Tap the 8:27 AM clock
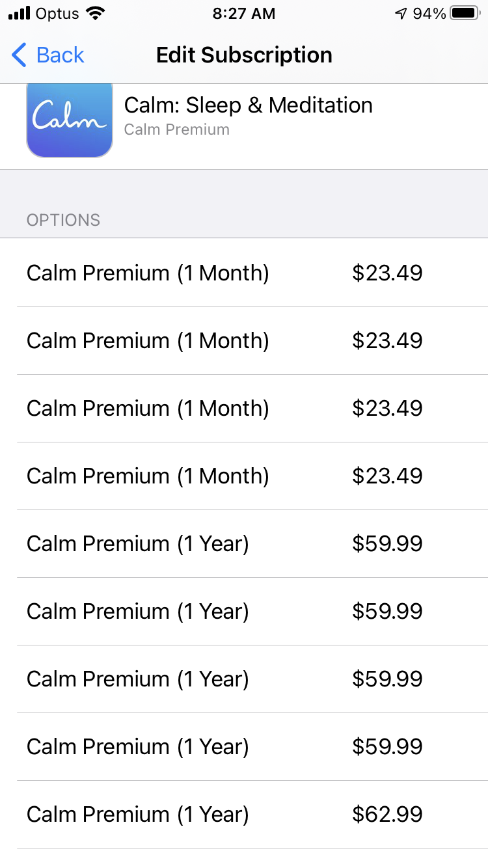This screenshot has height=868, width=488. (244, 14)
